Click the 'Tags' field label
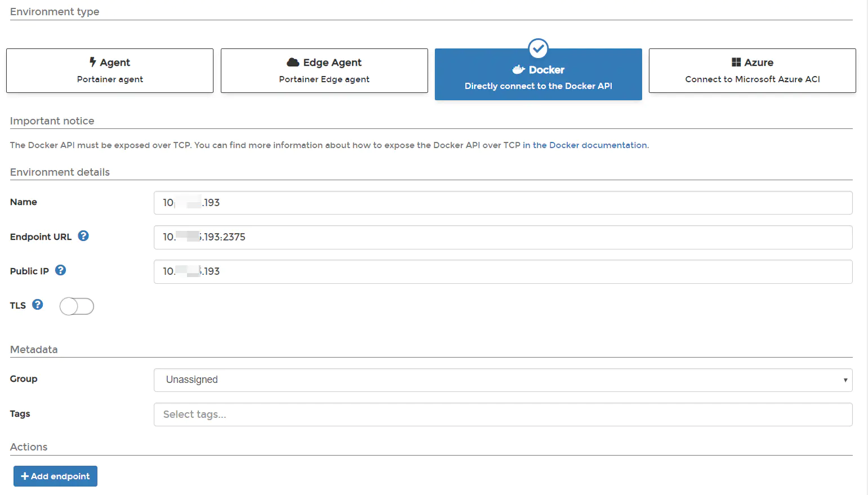868x495 pixels. click(20, 414)
